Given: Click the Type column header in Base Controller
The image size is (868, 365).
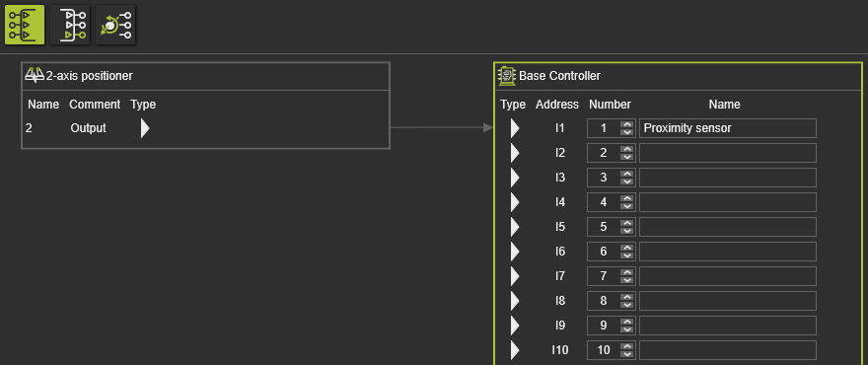Looking at the screenshot, I should pos(513,105).
